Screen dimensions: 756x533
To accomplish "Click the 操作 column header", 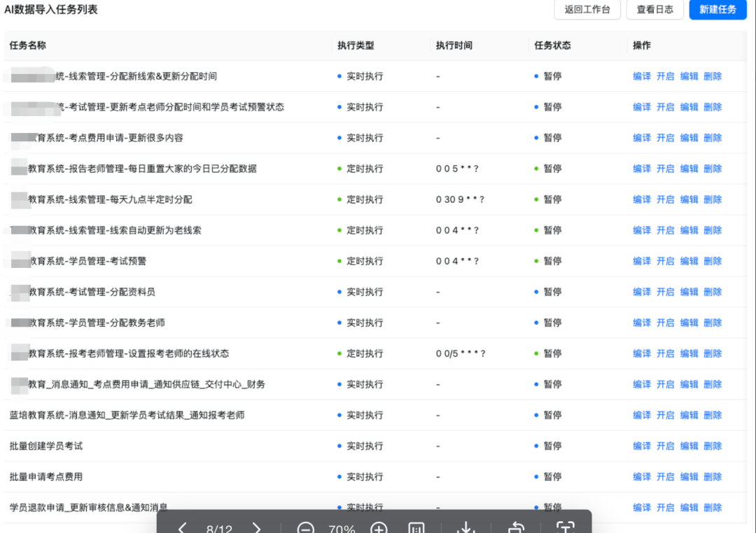I will [642, 45].
